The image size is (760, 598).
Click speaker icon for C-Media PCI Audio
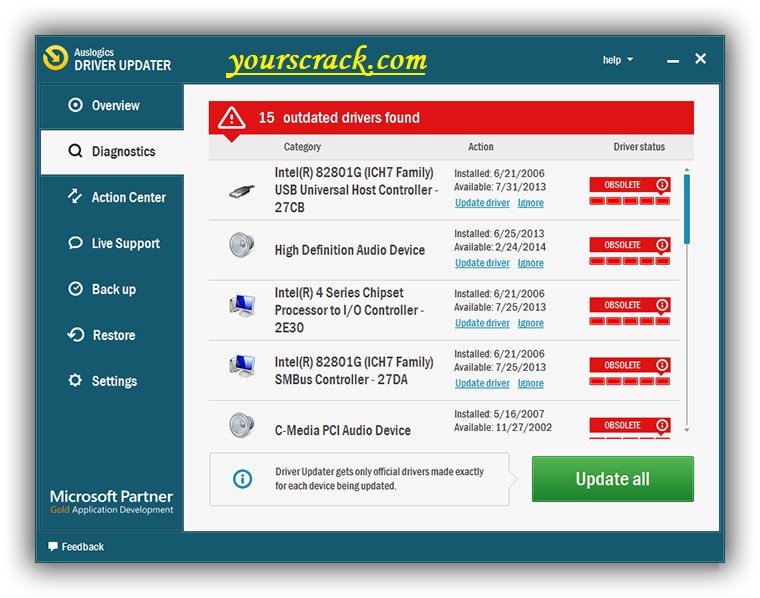coord(241,425)
